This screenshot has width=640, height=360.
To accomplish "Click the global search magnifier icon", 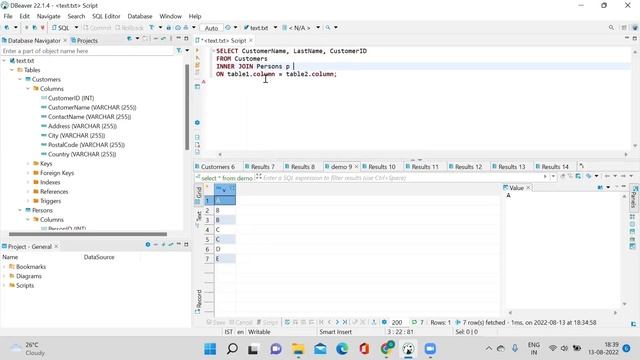I will point(611,27).
